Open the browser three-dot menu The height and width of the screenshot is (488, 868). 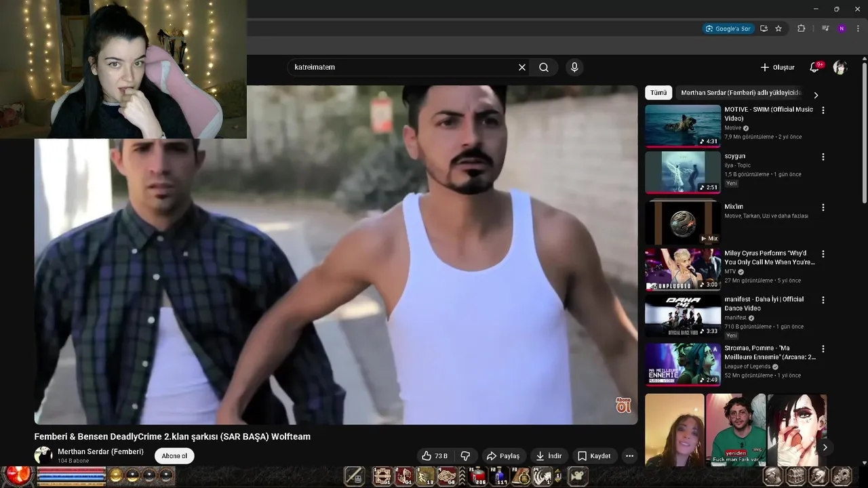tap(858, 28)
